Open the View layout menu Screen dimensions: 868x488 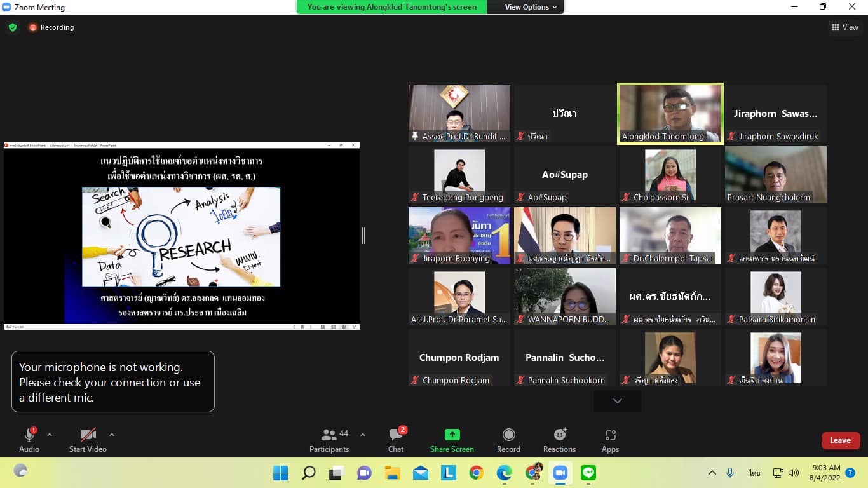[844, 27]
